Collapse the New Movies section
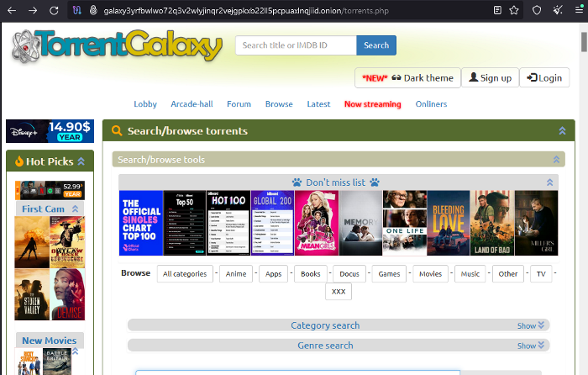 coord(76,351)
